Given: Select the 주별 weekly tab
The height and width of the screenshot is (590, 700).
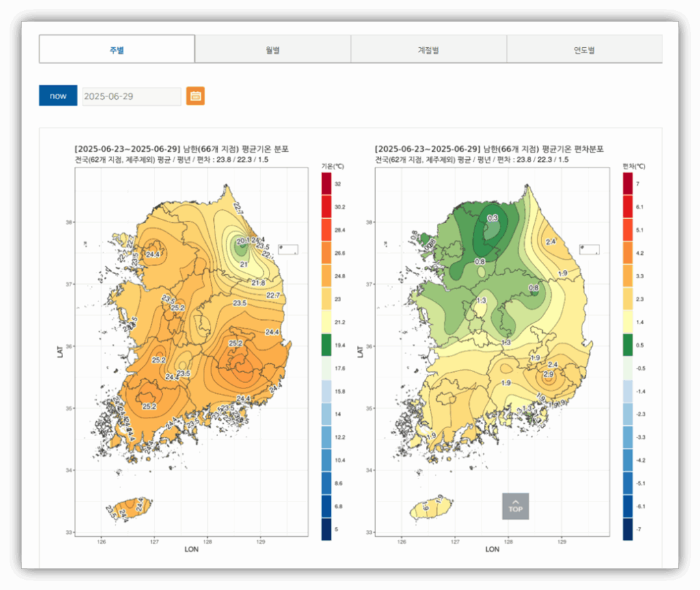Looking at the screenshot, I should [x=117, y=49].
